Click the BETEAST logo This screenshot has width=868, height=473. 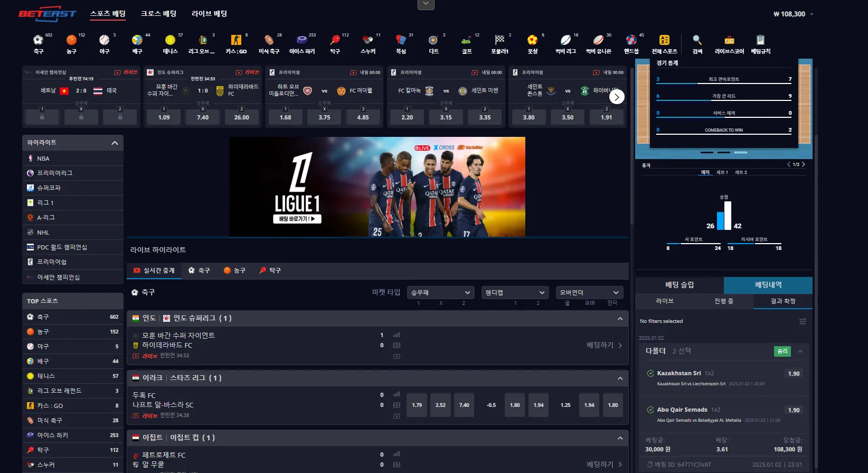(48, 14)
